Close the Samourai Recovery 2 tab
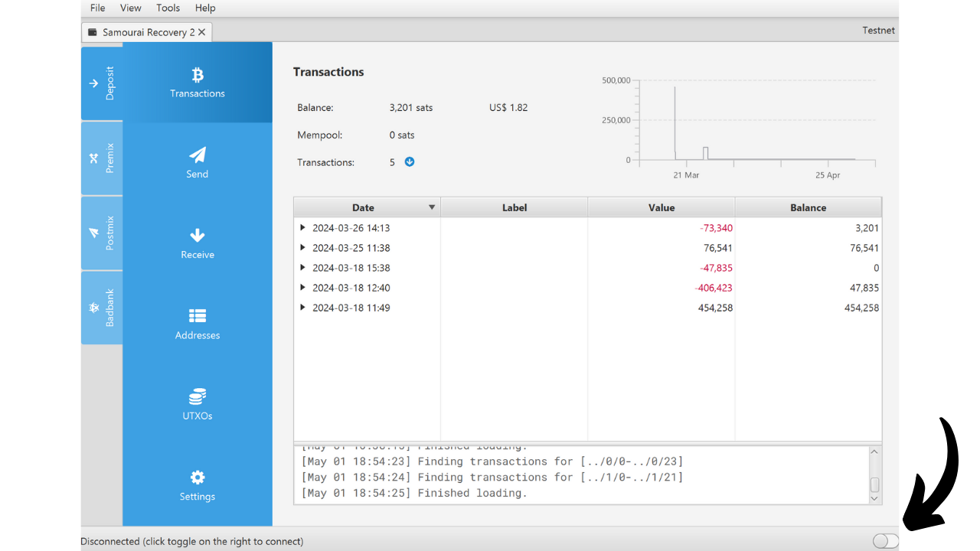The height and width of the screenshot is (551, 980). click(201, 32)
